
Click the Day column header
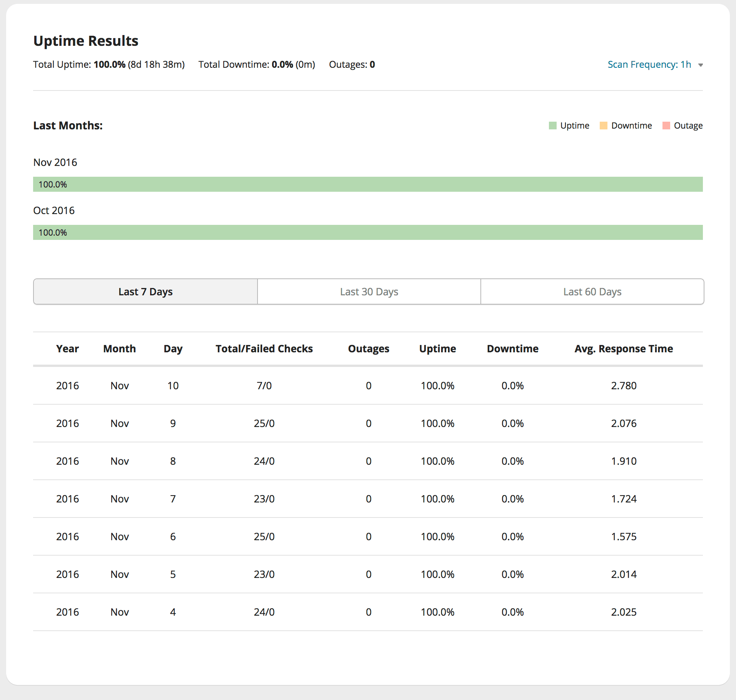coord(173,349)
